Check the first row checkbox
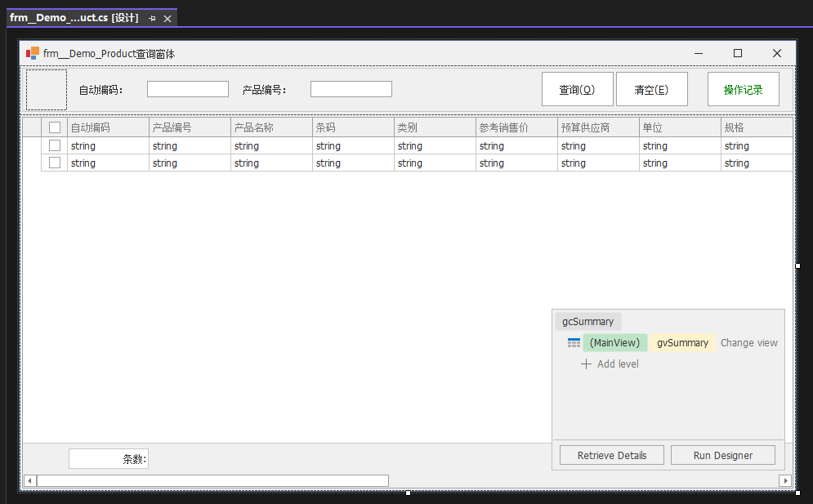 [55, 145]
